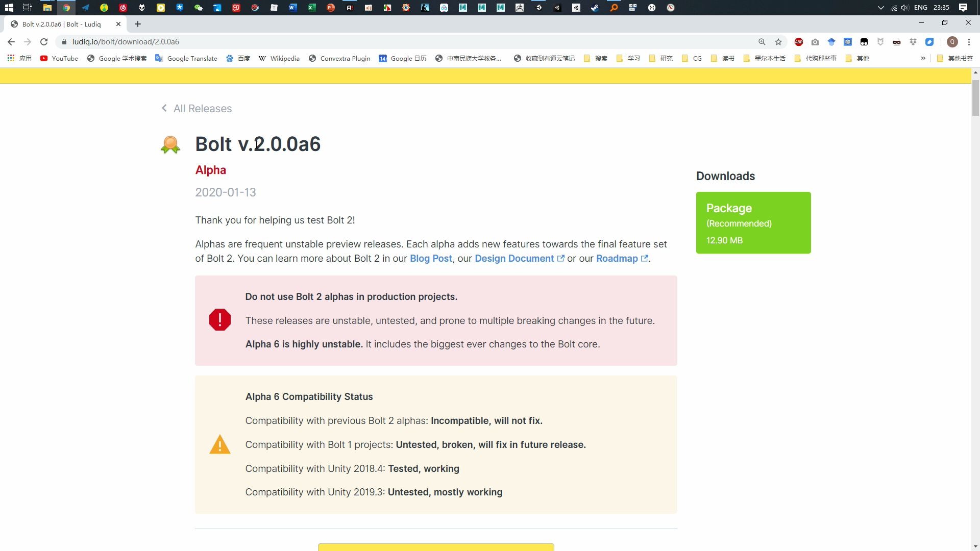Click the zoom magnifier in address bar
The width and height of the screenshot is (980, 551).
762,42
